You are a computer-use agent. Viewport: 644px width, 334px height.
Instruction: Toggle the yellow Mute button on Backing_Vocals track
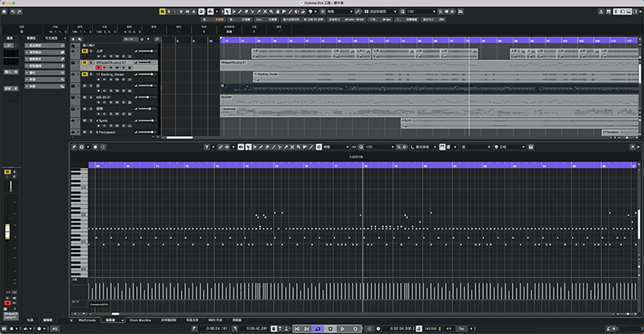tap(85, 74)
